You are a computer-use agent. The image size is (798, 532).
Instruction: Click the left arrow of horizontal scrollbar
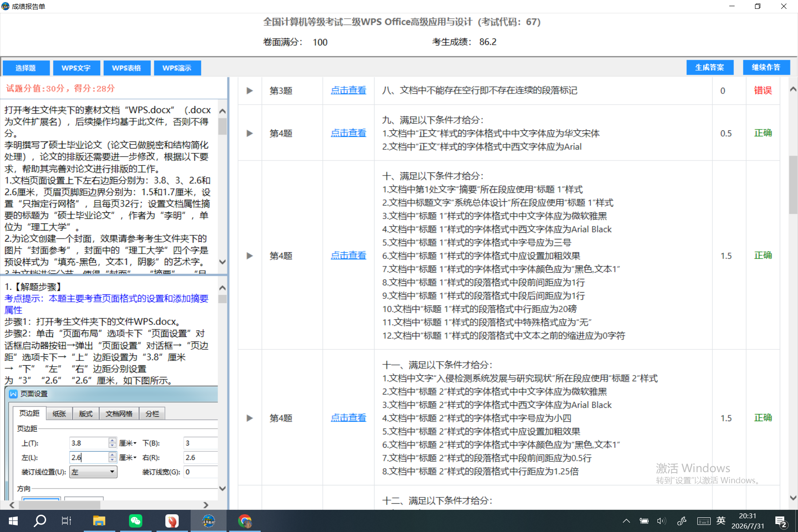[12, 505]
